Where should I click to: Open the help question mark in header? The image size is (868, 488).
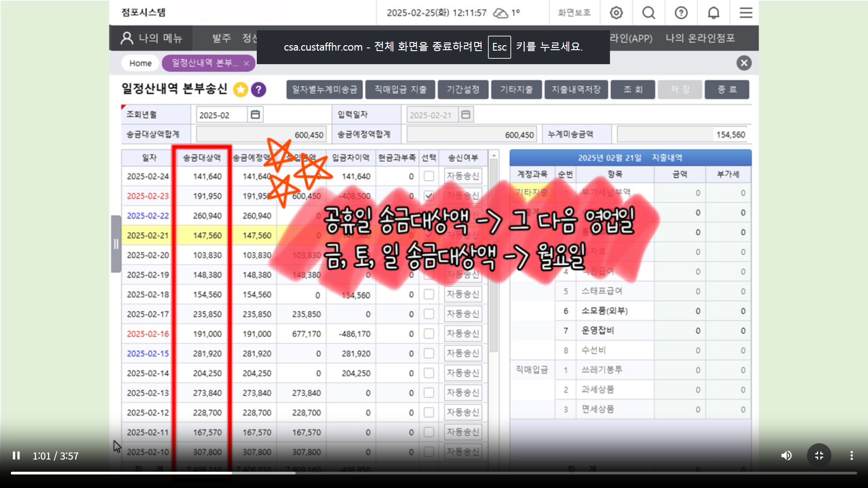(x=681, y=13)
